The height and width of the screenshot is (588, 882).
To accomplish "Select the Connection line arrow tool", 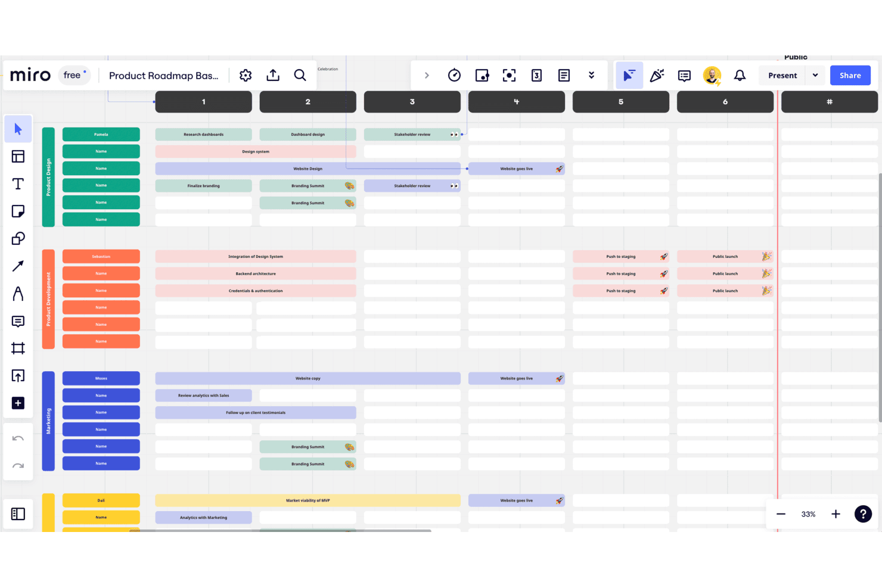I will (x=18, y=266).
